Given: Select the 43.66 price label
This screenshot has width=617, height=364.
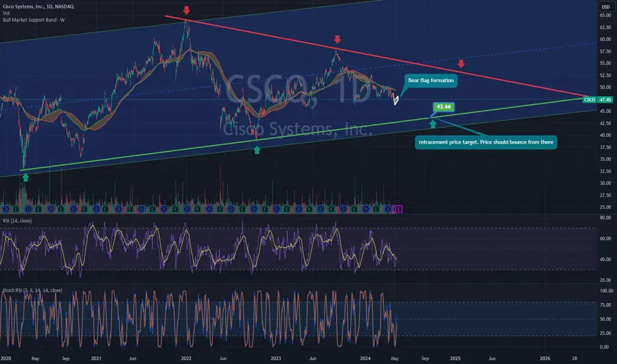Looking at the screenshot, I should click(x=444, y=107).
